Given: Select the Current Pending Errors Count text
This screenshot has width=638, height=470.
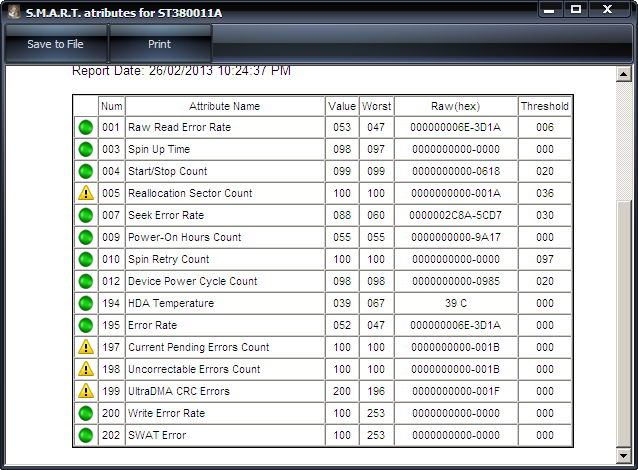Looking at the screenshot, I should pyautogui.click(x=199, y=347).
